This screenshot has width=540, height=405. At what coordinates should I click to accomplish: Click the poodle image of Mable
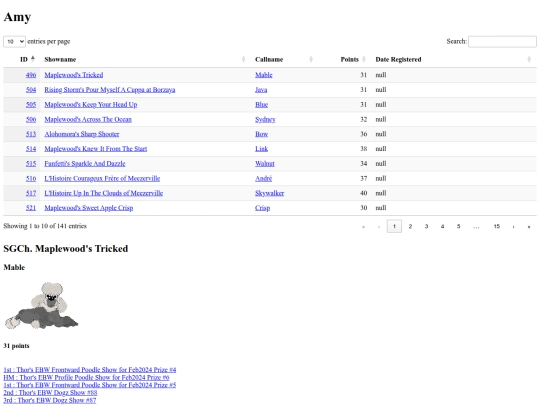(x=41, y=305)
